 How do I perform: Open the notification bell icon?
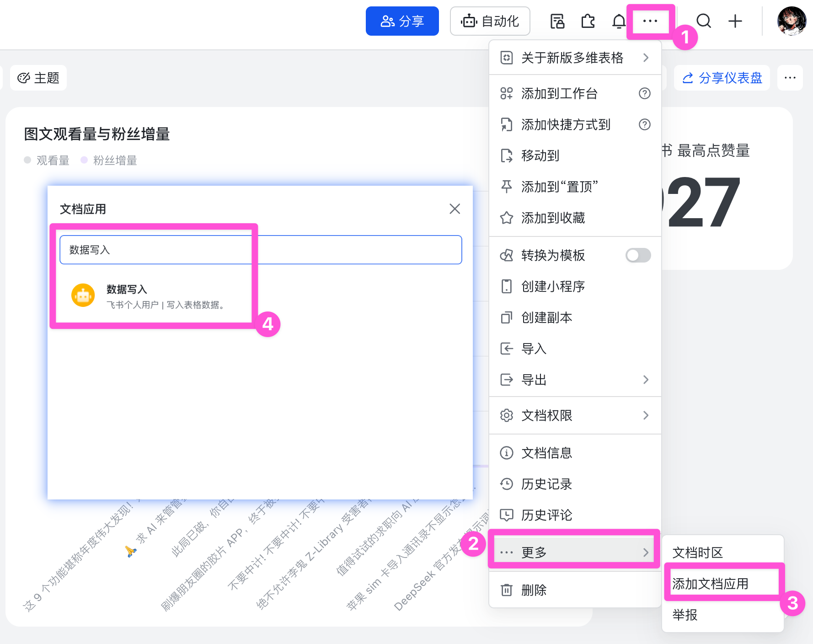[619, 21]
